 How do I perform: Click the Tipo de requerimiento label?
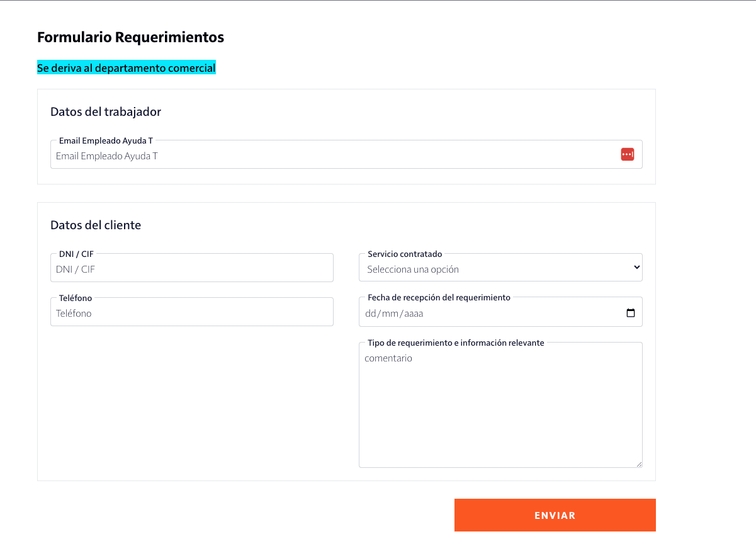tap(456, 343)
